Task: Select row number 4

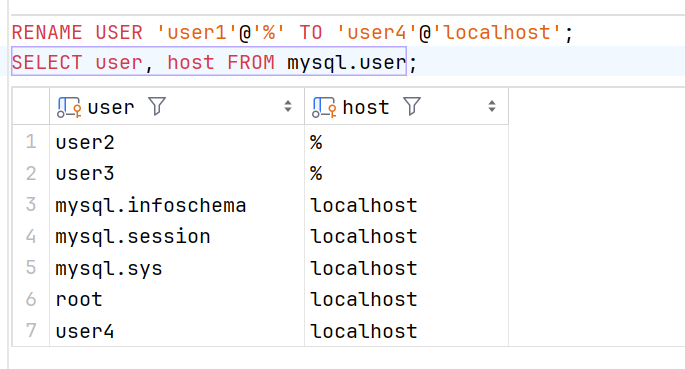Action: coord(31,237)
